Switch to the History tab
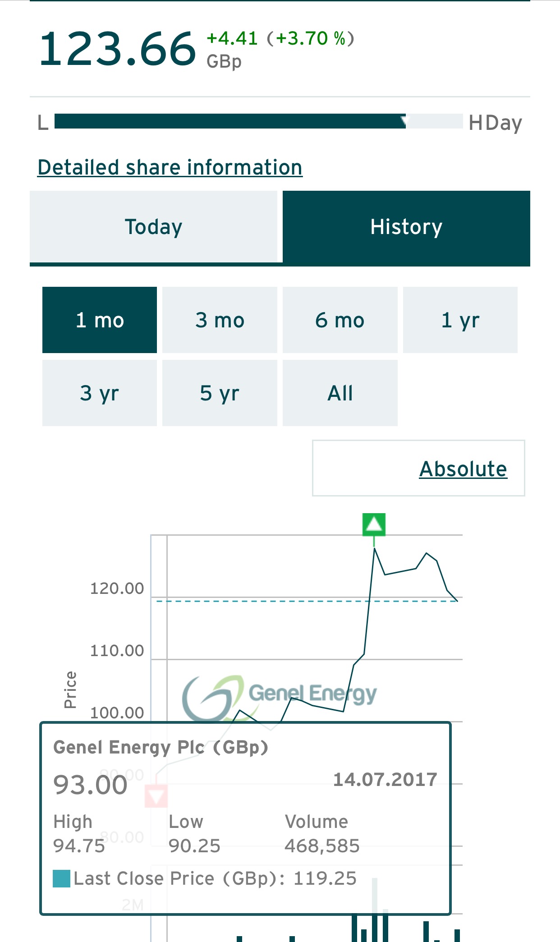 pos(406,226)
